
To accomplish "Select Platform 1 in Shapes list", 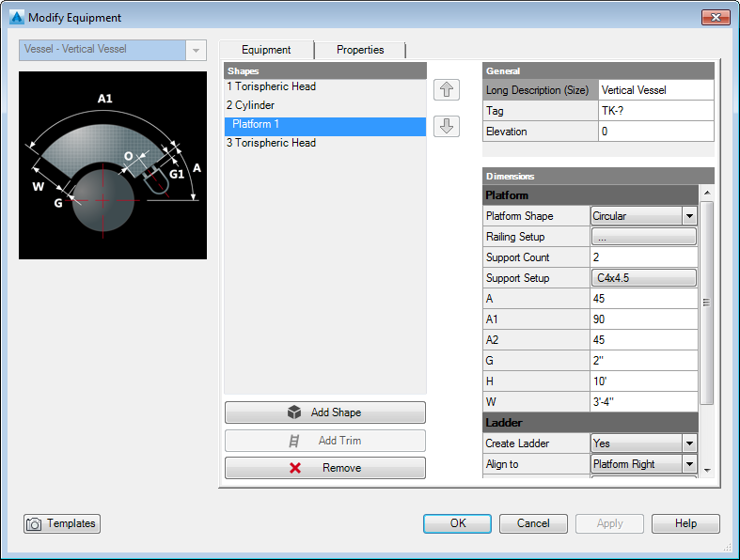I will pyautogui.click(x=325, y=125).
